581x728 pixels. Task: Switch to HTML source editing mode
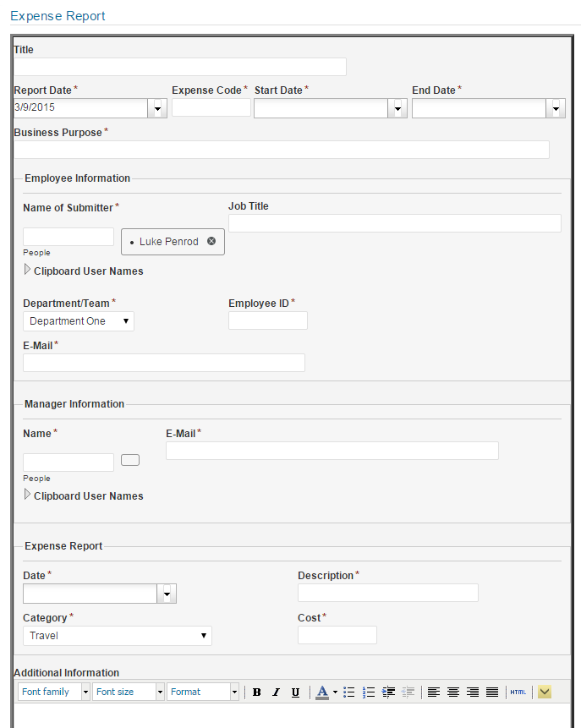coord(517,692)
